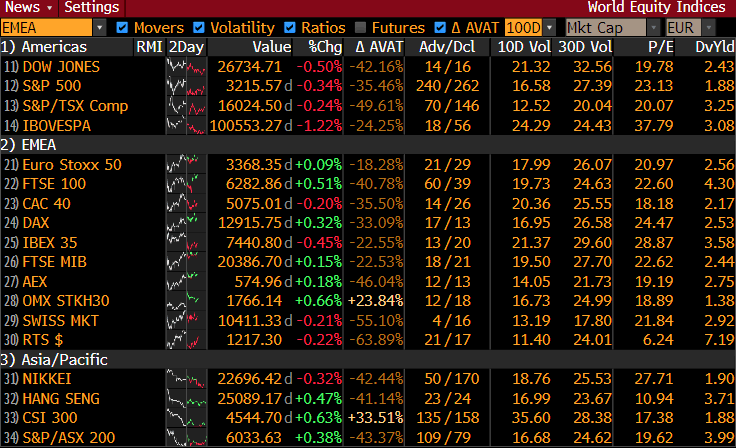736x448 pixels.
Task: Sort by the P/E column header
Action: [660, 47]
